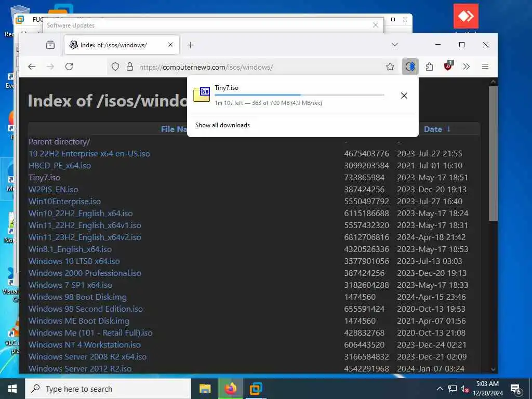Toggle the downloads panel button
Image resolution: width=532 pixels, height=399 pixels.
click(x=410, y=66)
